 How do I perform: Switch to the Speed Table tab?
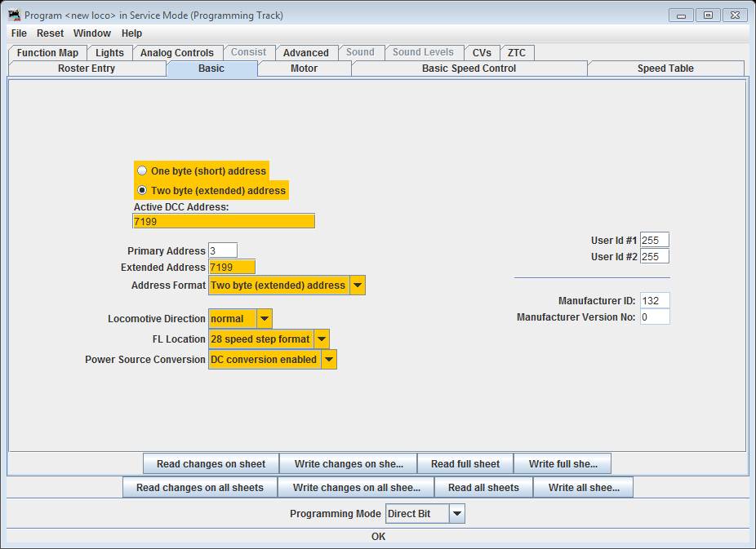click(665, 69)
